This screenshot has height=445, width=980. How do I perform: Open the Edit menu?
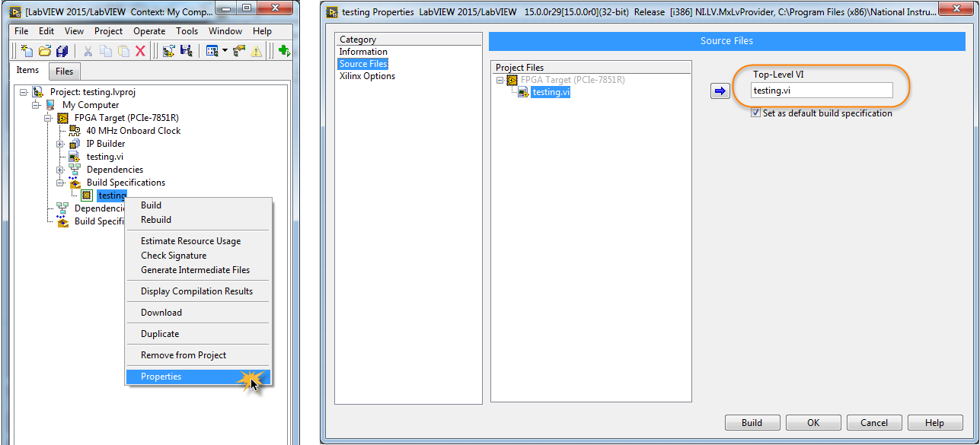pyautogui.click(x=46, y=31)
